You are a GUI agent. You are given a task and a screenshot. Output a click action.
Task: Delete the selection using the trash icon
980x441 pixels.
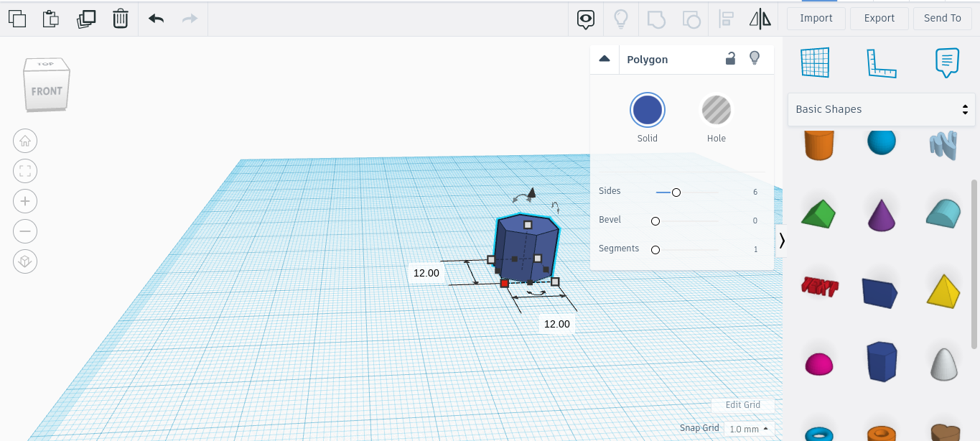coord(120,19)
